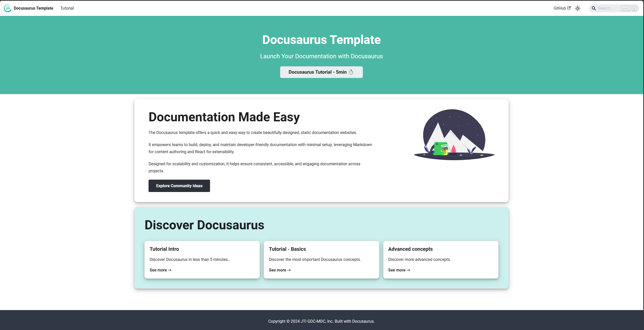Click text Discover the most important Docusaurus concepts
This screenshot has width=644, height=330.
[315, 259]
